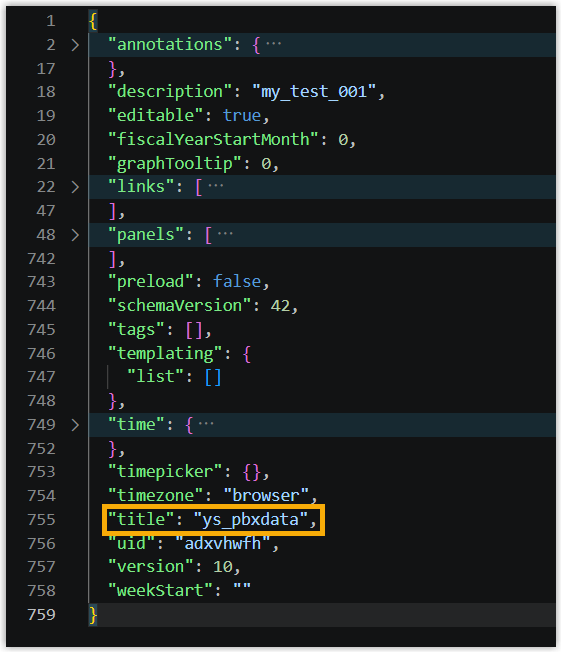Click line number 1 in gutter
The width and height of the screenshot is (562, 653).
click(x=51, y=21)
